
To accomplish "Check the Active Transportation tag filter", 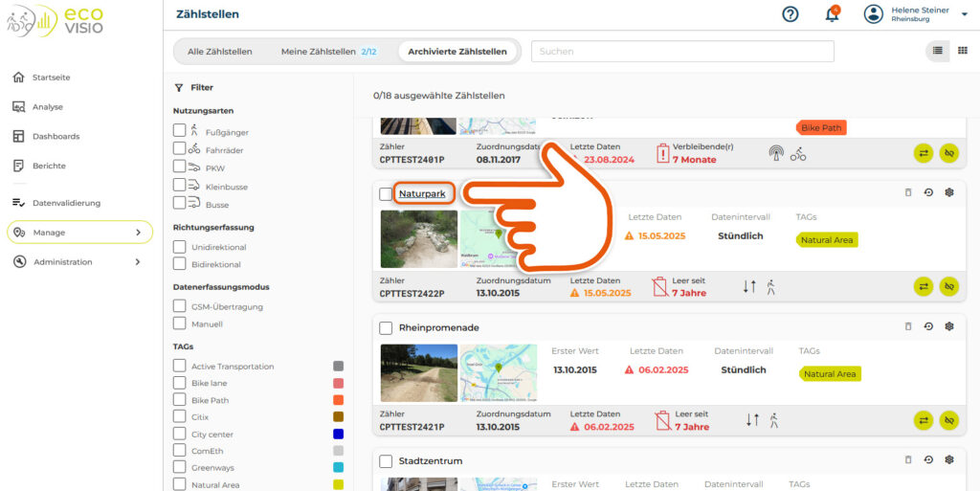I will click(x=179, y=366).
